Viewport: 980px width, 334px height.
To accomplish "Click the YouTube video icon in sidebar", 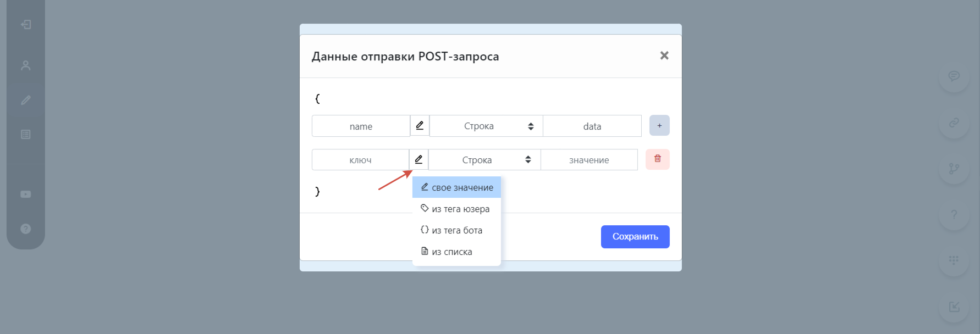I will point(26,194).
